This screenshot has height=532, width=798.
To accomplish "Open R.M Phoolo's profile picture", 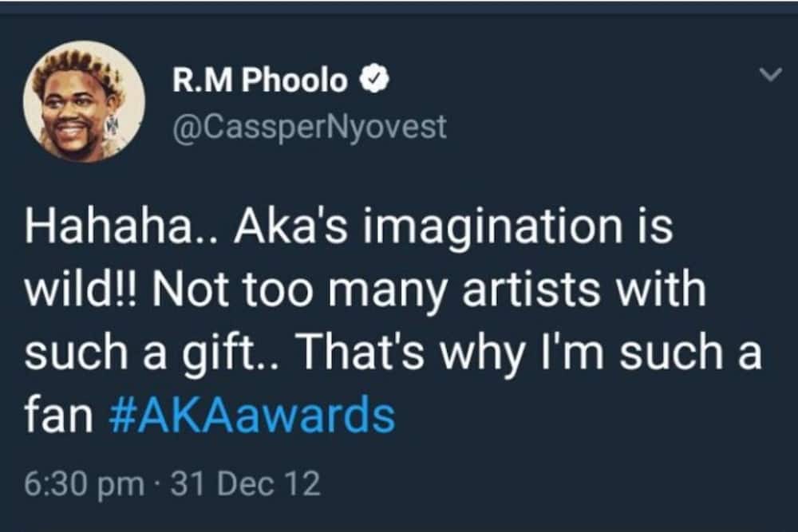I will 84,102.
